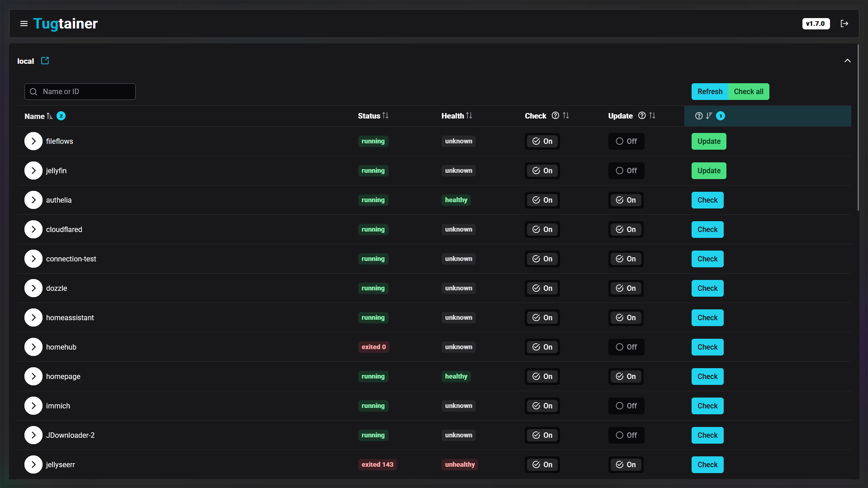Sort by Status column arrows
The height and width of the screenshot is (488, 868).
(385, 116)
